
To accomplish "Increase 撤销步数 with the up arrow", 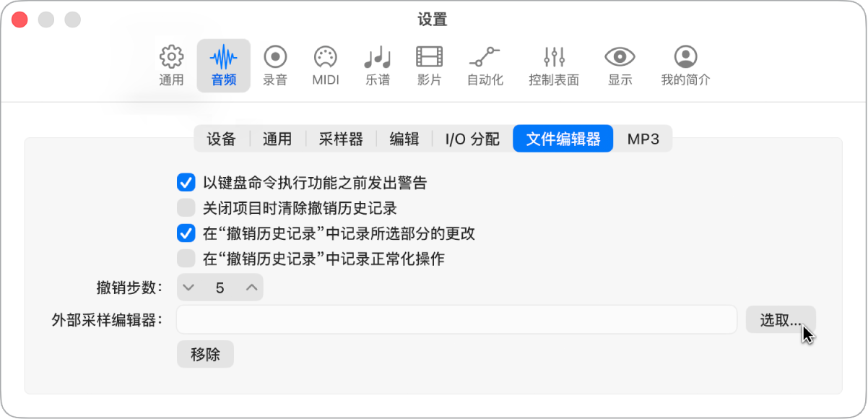I will (x=251, y=287).
